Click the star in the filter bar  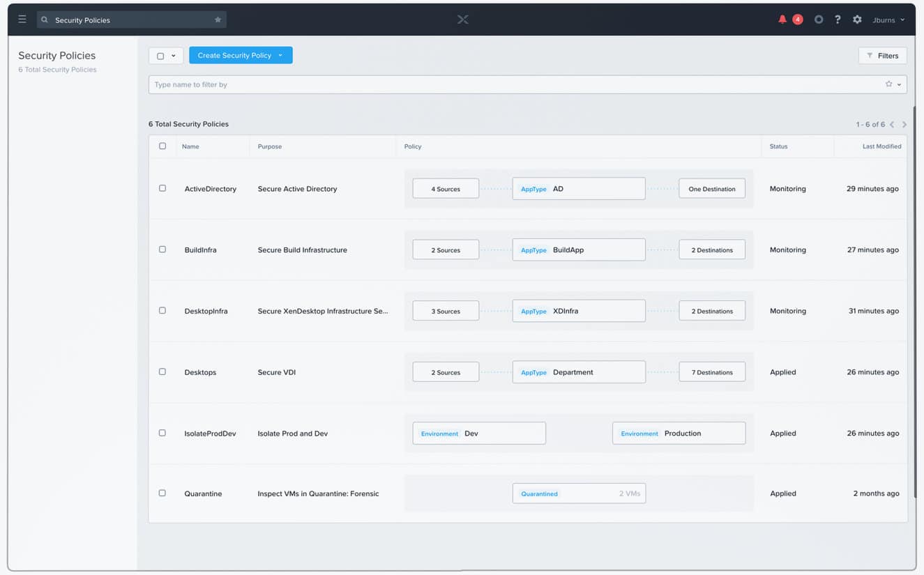(x=888, y=84)
